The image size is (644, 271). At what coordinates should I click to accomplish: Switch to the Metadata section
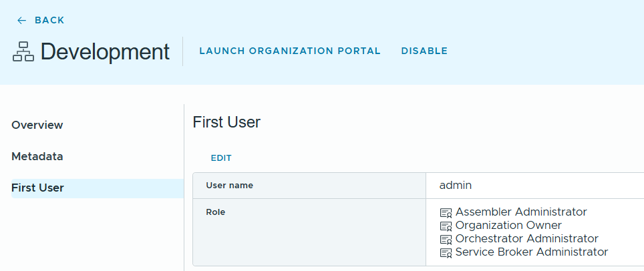click(x=37, y=156)
